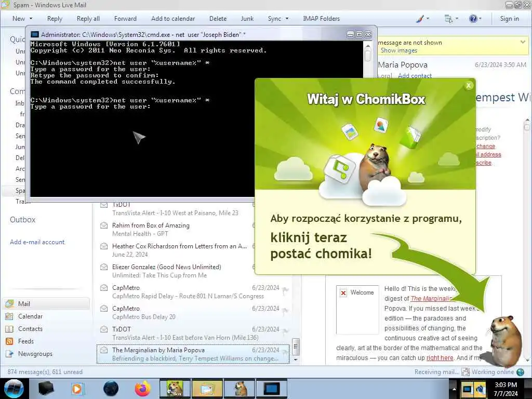The height and width of the screenshot is (399, 532).
Task: Click message list scroll down arrow
Action: click(x=296, y=360)
